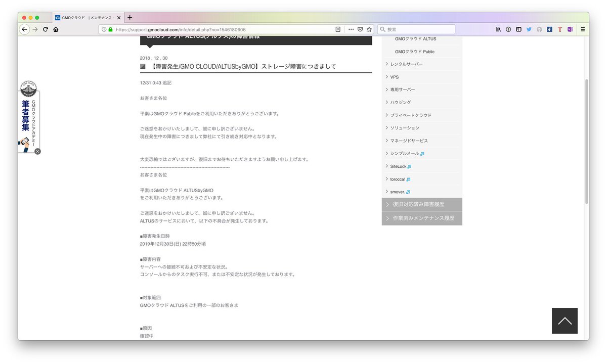Open the SiteLock external link
The height and width of the screenshot is (364, 607).
(x=401, y=166)
